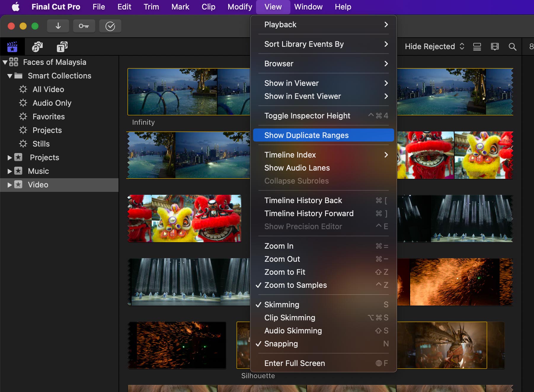This screenshot has width=534, height=392.
Task: Open the Timeline Index submenu
Action: tap(324, 155)
